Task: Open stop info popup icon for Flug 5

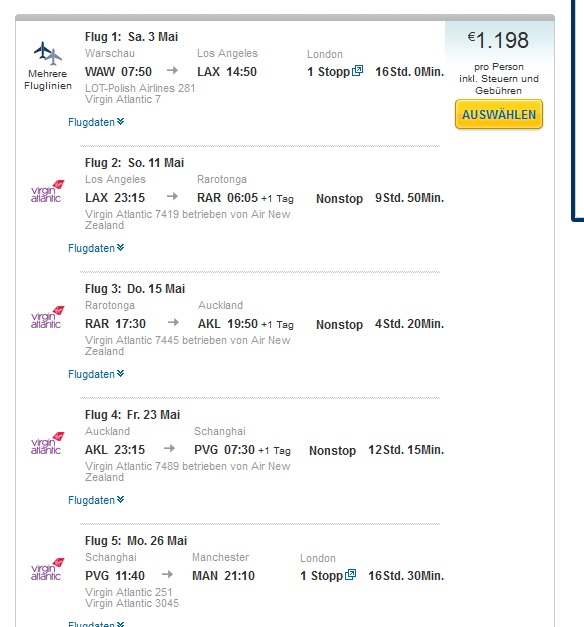Action: click(x=350, y=575)
